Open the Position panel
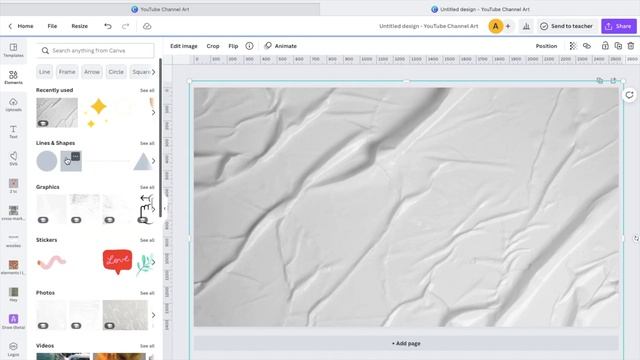This screenshot has width=640, height=360. pyautogui.click(x=546, y=46)
